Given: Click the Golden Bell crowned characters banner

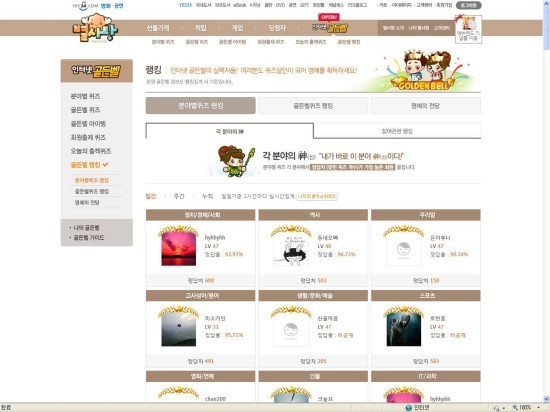Looking at the screenshot, I should click(x=423, y=70).
